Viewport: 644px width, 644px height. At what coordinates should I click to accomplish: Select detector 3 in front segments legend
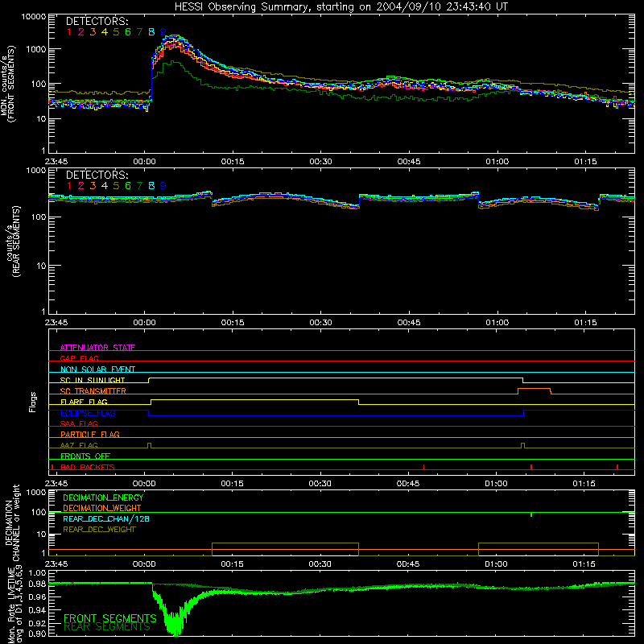point(93,32)
